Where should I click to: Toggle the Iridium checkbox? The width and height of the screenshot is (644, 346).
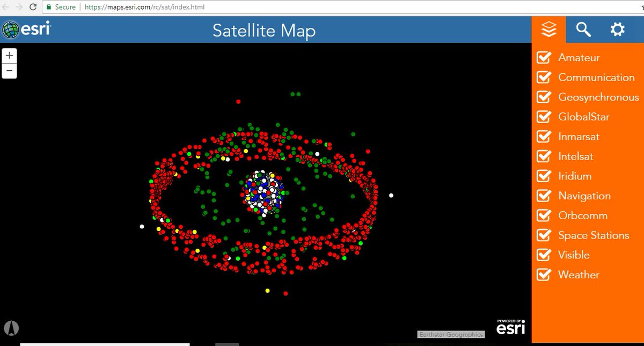pos(544,176)
